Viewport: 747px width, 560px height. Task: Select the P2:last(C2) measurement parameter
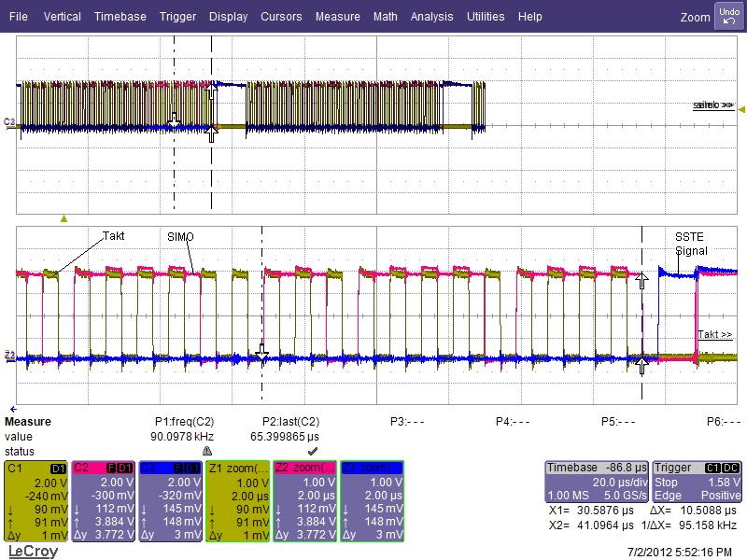(290, 422)
